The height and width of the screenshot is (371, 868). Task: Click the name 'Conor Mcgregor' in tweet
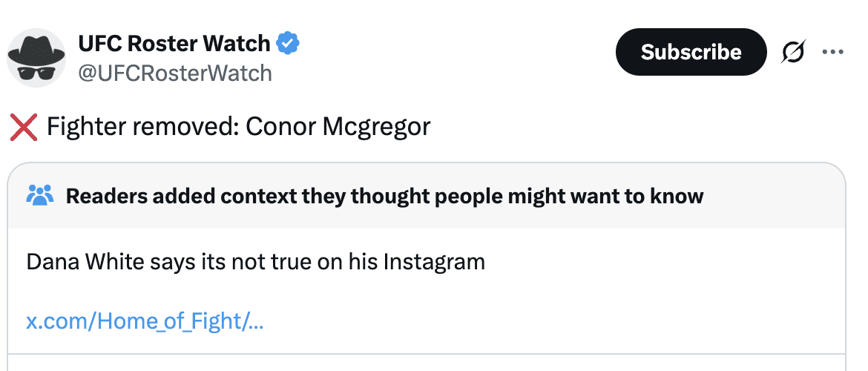[338, 127]
